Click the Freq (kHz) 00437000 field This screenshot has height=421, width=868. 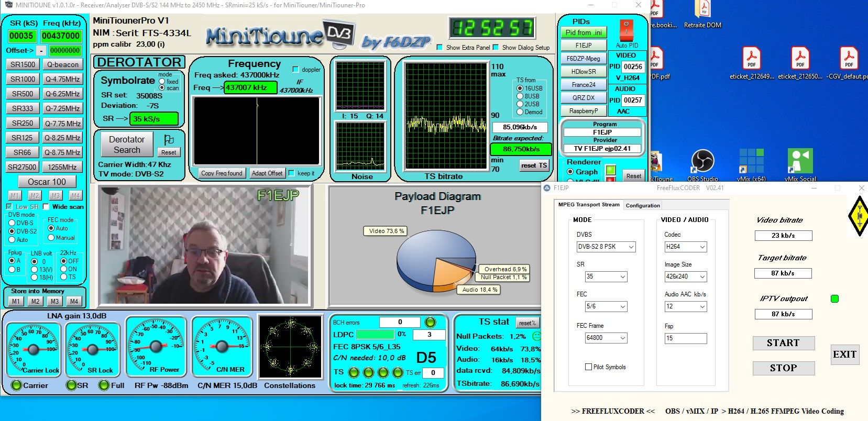[x=61, y=36]
